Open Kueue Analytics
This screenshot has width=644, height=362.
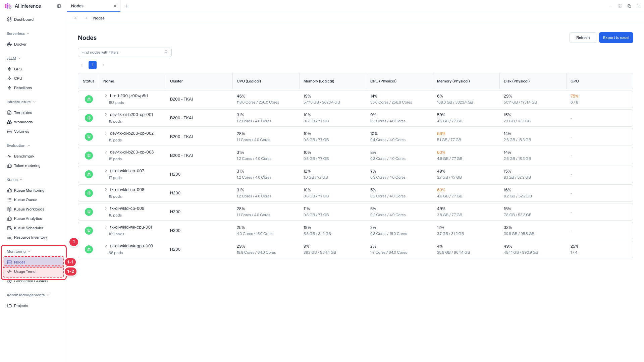click(x=28, y=219)
